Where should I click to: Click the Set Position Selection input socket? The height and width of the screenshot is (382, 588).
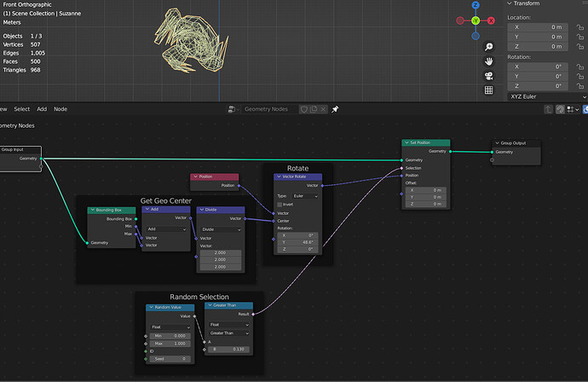coord(401,168)
